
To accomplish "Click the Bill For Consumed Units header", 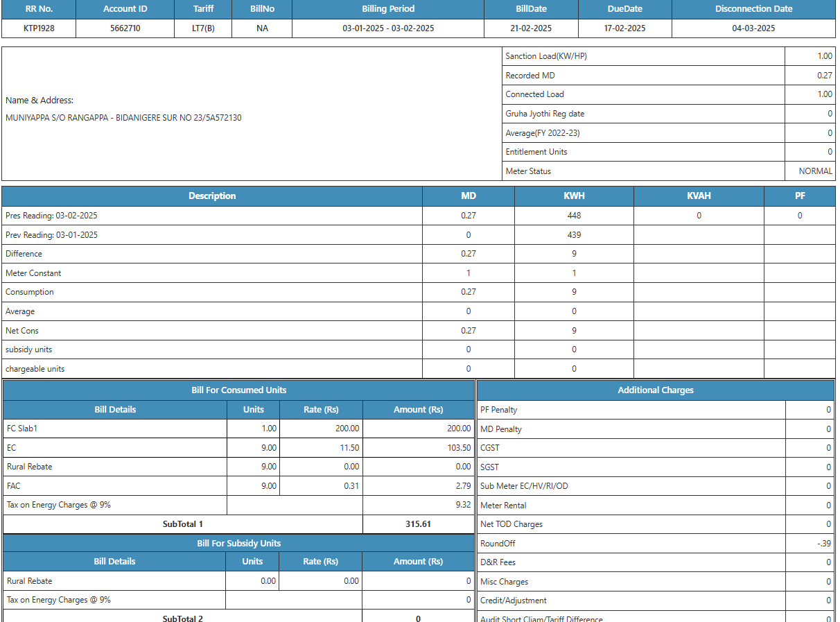I will (x=239, y=390).
